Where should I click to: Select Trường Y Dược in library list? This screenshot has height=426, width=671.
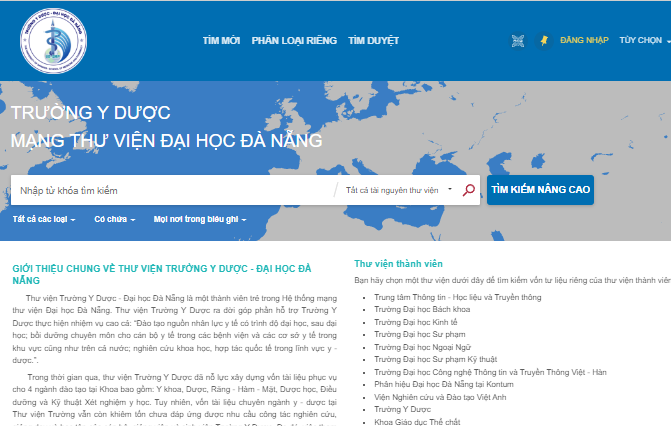[402, 409]
